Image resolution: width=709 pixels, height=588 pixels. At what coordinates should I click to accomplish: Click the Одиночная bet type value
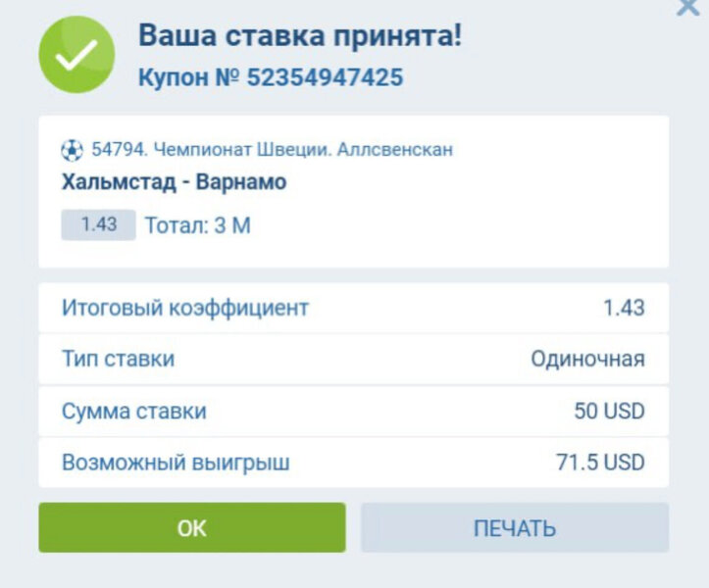[587, 359]
